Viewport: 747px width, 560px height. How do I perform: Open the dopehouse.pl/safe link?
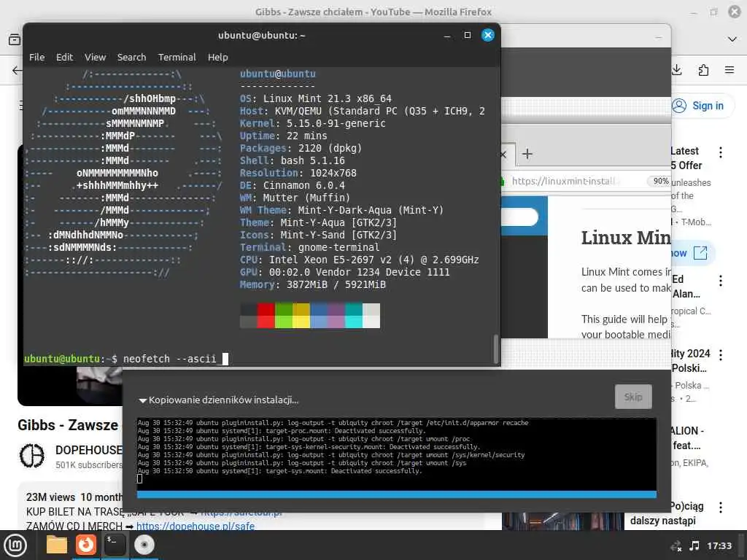pos(196,526)
